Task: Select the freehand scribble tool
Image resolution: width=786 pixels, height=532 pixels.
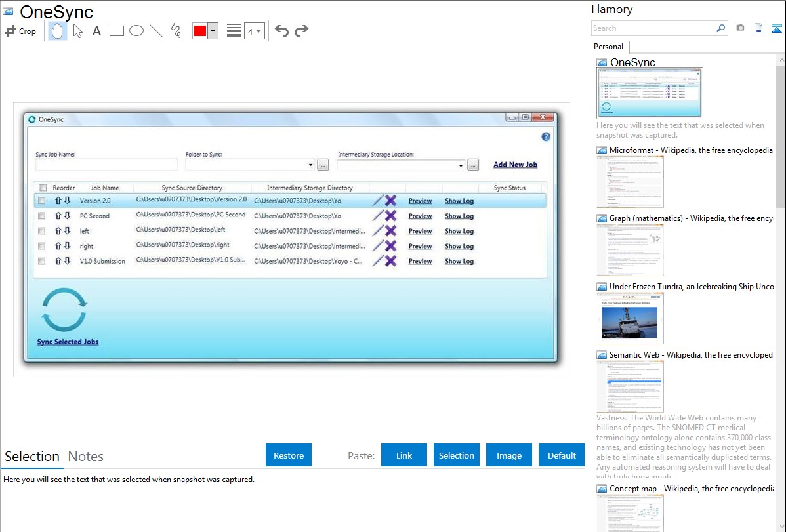Action: click(176, 31)
